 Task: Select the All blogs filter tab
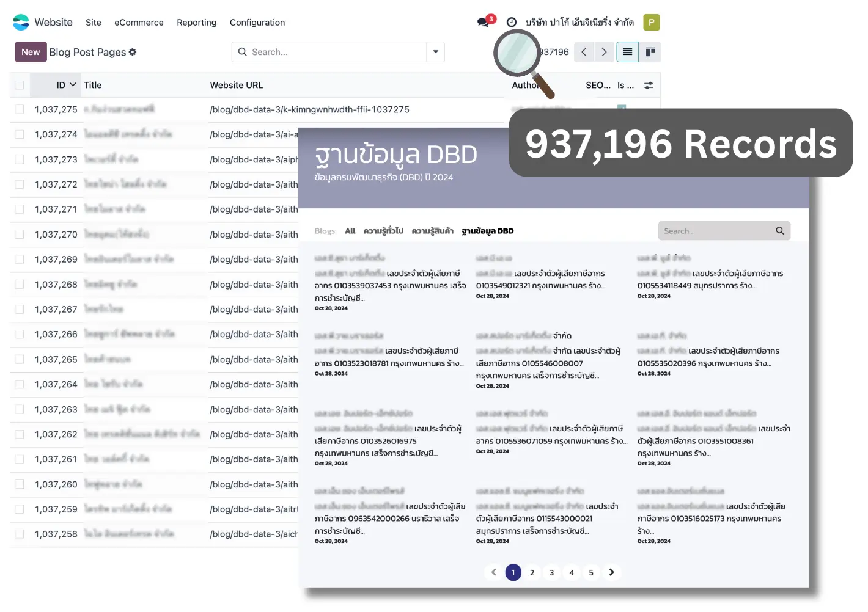coord(350,231)
